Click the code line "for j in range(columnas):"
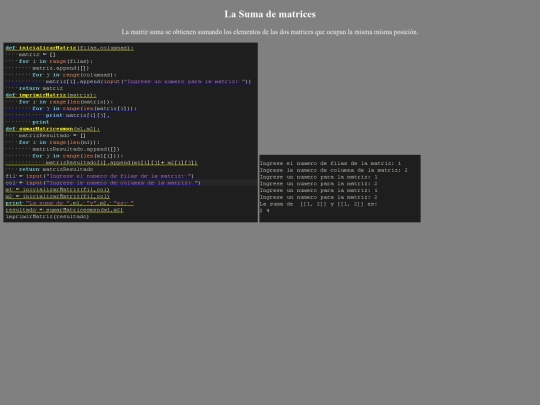This screenshot has height=405, width=540. (x=74, y=75)
